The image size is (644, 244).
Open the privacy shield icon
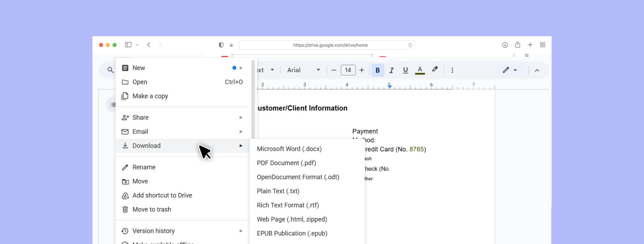coord(221,45)
